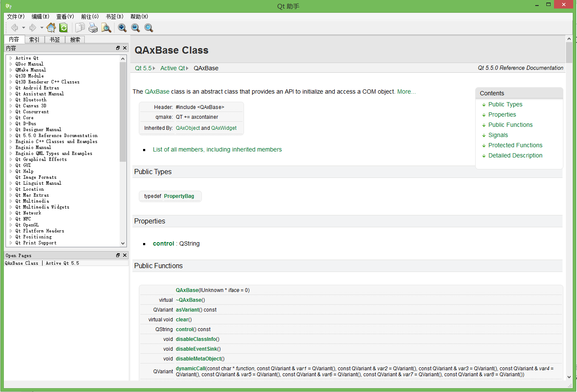Open the 帮助(H) menu
The height and width of the screenshot is (392, 577).
coord(139,17)
